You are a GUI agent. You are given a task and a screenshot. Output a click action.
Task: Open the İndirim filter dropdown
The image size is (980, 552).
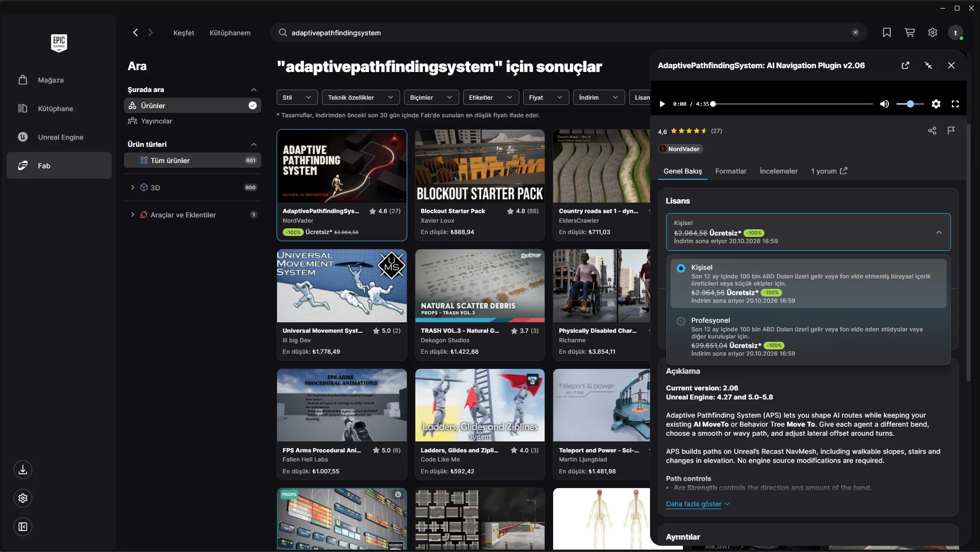coord(598,97)
